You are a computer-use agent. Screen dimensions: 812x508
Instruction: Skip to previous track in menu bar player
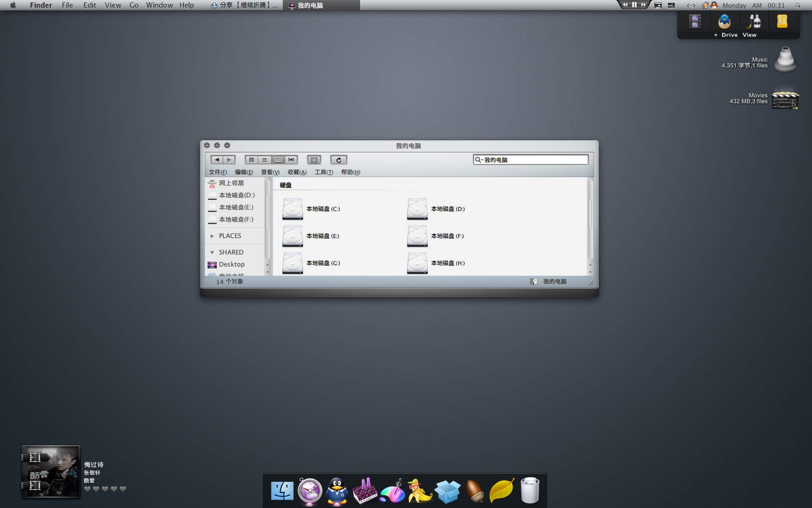coord(625,5)
